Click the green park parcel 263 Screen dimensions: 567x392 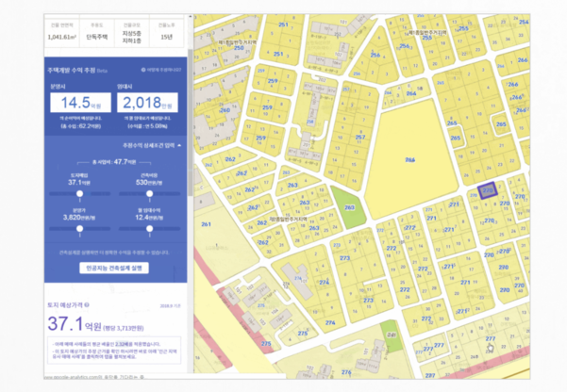point(348,207)
